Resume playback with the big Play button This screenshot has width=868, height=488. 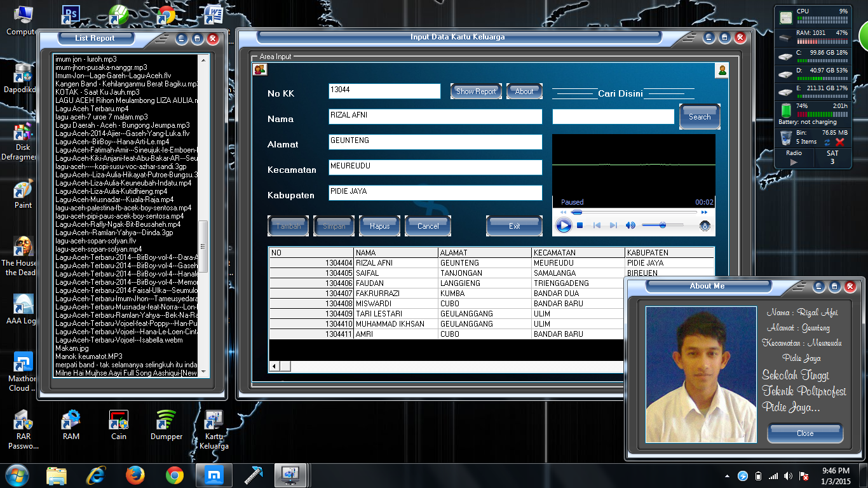point(564,225)
